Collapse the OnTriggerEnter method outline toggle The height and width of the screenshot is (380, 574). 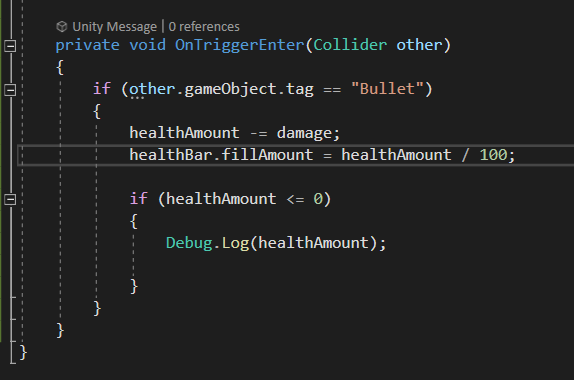pos(10,46)
